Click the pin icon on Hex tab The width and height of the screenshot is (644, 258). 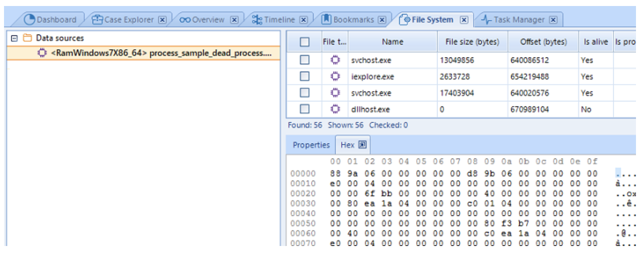click(363, 145)
